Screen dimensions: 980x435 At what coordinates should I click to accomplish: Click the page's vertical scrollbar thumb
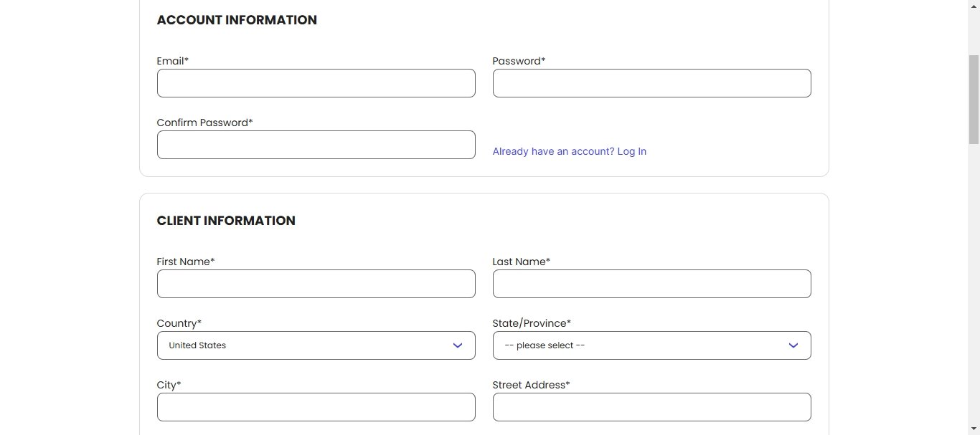[x=974, y=99]
